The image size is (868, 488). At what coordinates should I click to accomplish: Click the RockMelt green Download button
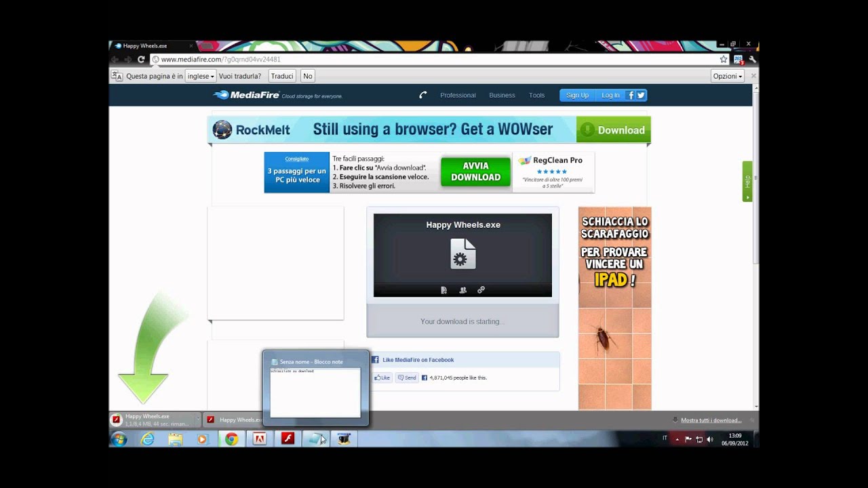pyautogui.click(x=613, y=129)
